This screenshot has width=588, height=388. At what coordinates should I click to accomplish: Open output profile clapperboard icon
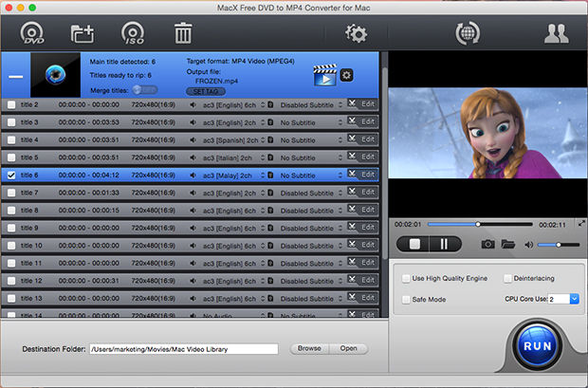324,76
